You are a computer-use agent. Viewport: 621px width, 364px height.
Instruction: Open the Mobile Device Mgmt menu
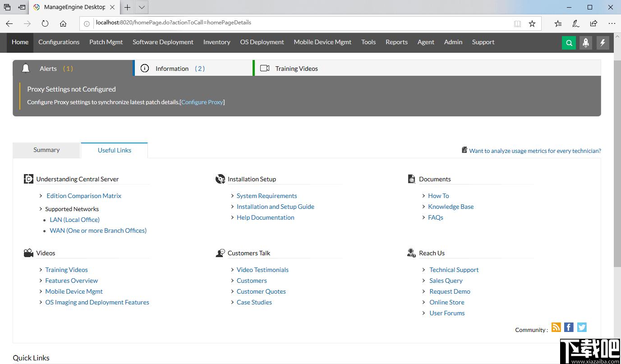pyautogui.click(x=322, y=42)
